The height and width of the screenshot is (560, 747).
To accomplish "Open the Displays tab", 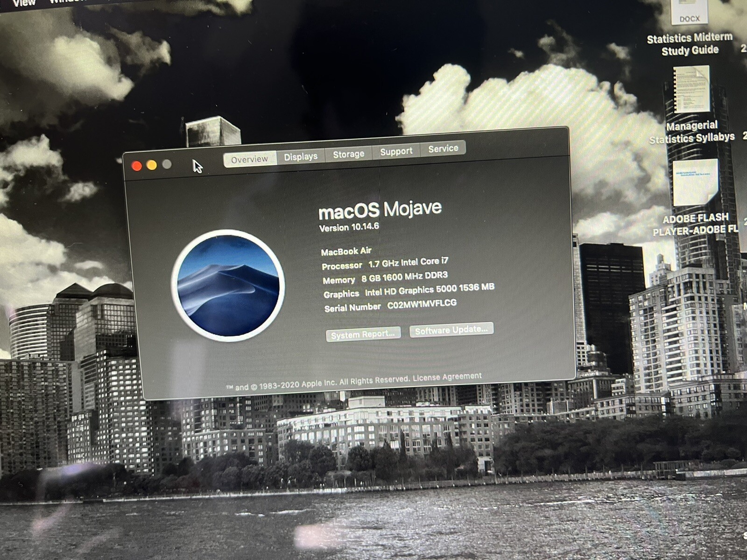I will point(301,156).
